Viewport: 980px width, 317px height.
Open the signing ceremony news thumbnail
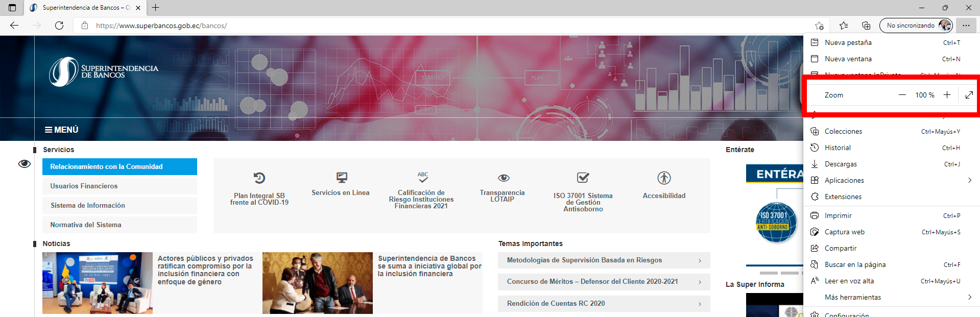[x=318, y=283]
